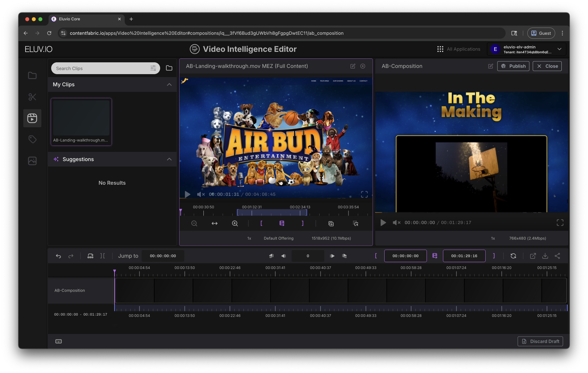Select AB-Landing-walkthrough clip thumbnail
This screenshot has width=588, height=373.
coord(81,122)
